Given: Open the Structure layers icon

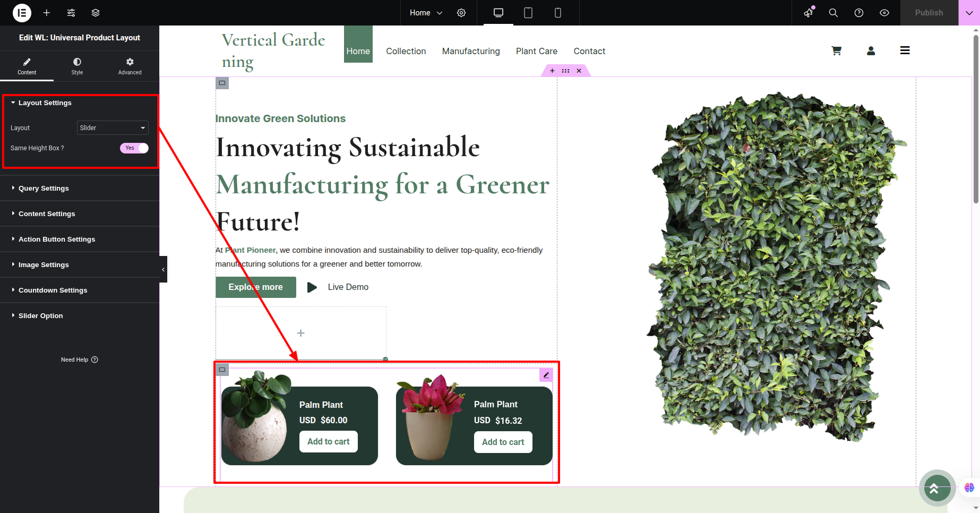Looking at the screenshot, I should pos(96,13).
